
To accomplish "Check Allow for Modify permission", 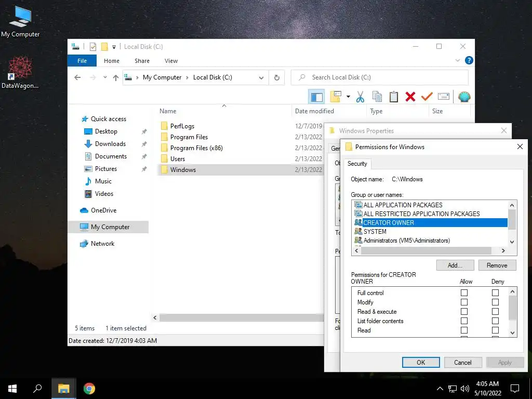I will pyautogui.click(x=464, y=302).
